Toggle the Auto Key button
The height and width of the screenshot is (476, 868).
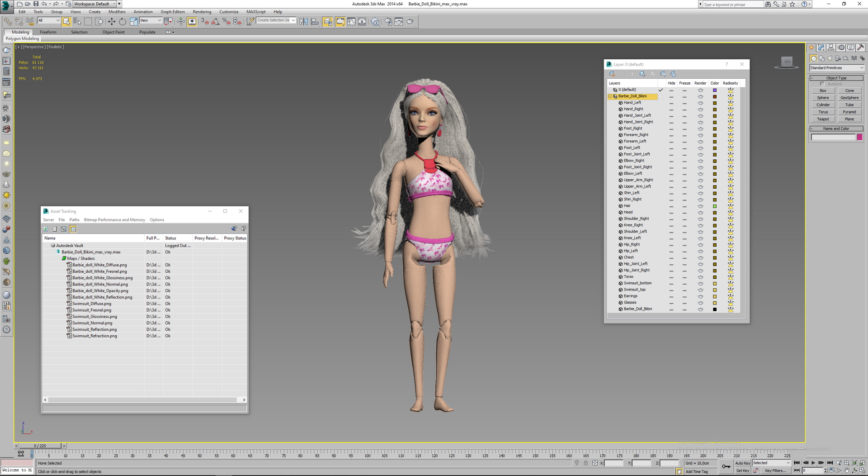coord(742,463)
